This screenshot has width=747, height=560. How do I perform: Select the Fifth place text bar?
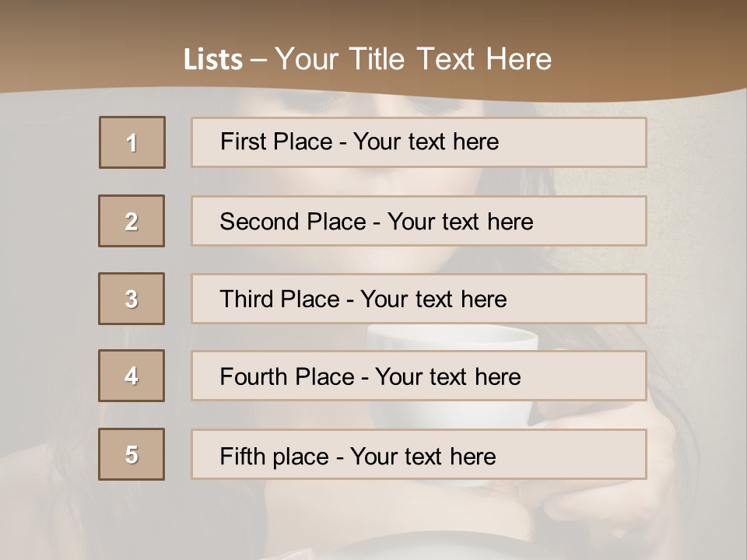click(x=419, y=454)
